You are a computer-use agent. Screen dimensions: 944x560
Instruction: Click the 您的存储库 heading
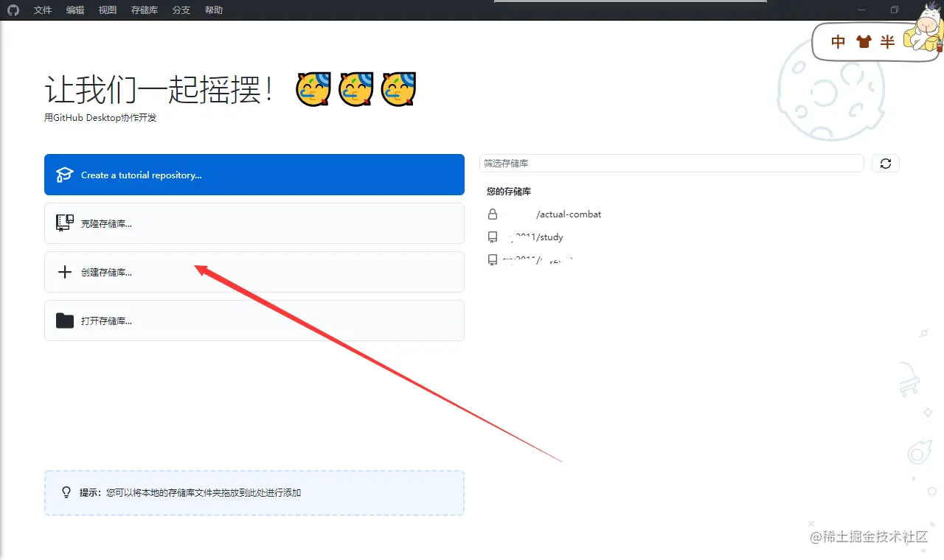[x=509, y=192]
